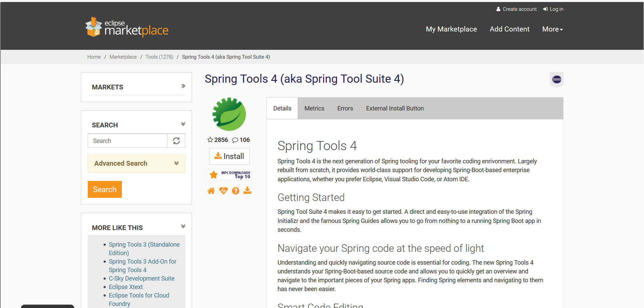Focus the Search text field
644x308 pixels.
point(128,141)
